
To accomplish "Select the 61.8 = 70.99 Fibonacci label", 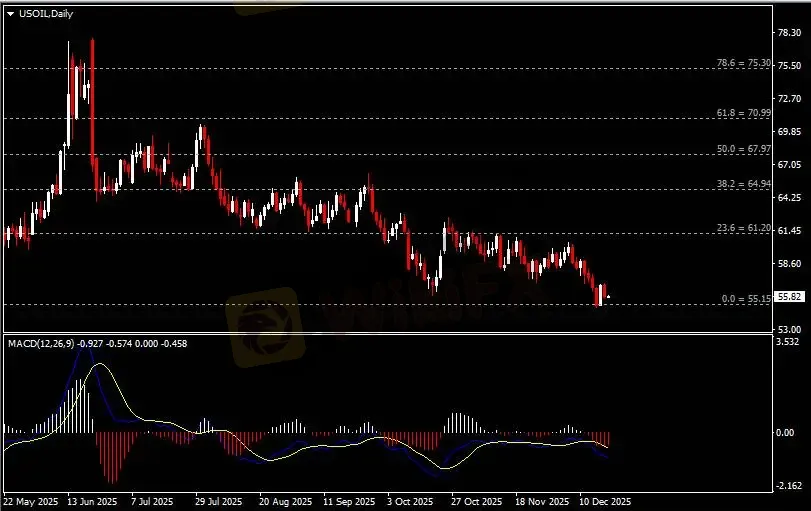I will [743, 113].
